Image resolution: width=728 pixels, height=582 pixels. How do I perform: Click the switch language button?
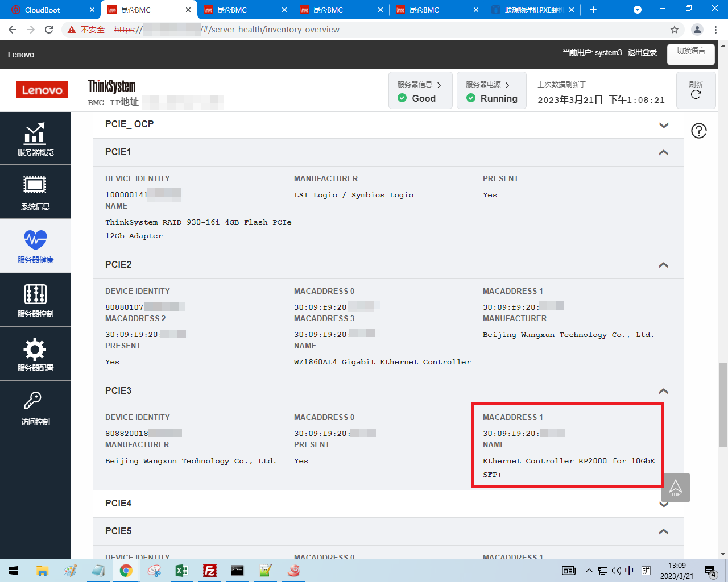[690, 53]
